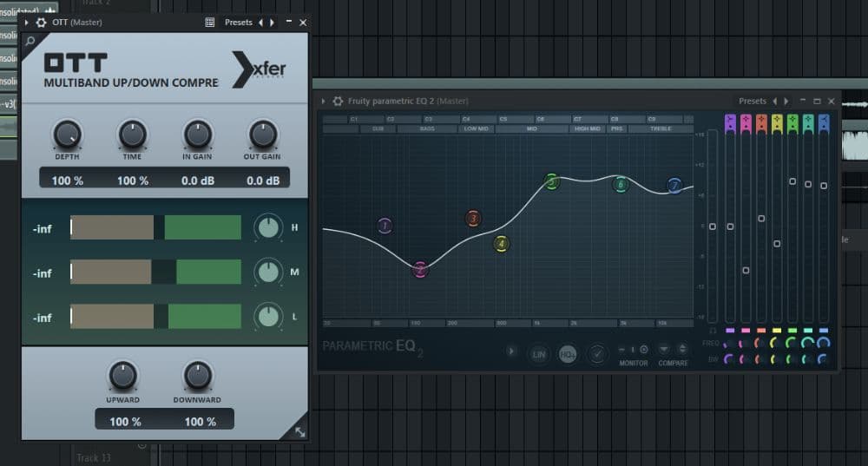Viewport: 868px width, 466px height.
Task: Open Fruity parametric EQ 2 settings gear
Action: click(x=338, y=101)
